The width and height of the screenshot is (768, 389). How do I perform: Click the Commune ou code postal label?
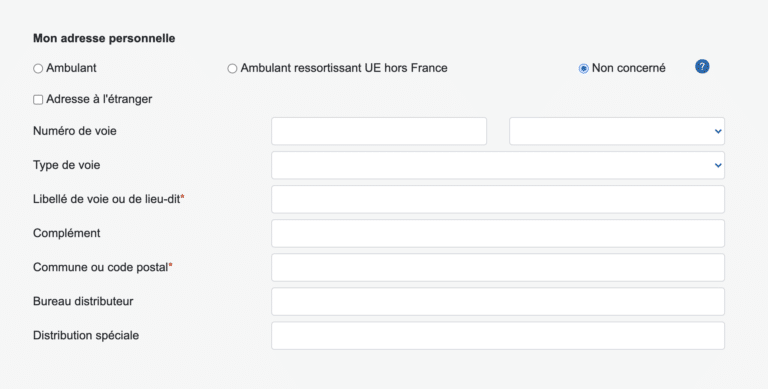(102, 267)
